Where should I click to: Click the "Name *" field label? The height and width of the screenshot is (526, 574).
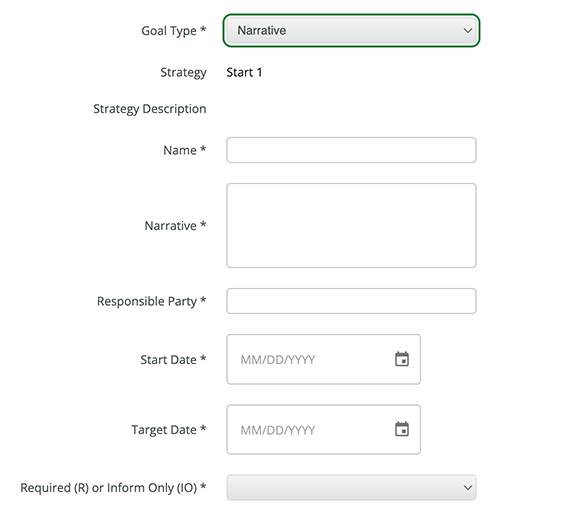[x=185, y=150]
